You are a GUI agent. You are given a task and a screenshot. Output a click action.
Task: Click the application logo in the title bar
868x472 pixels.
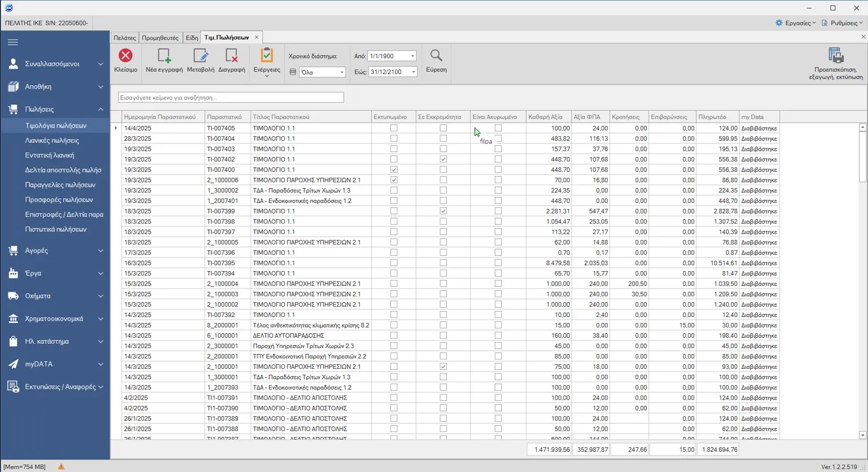pos(8,8)
